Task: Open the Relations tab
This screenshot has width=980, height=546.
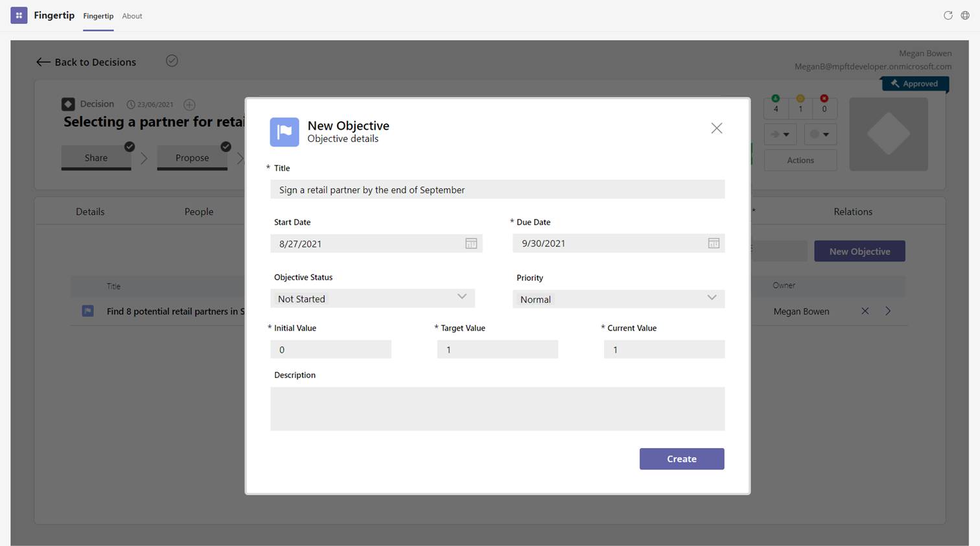Action: [853, 212]
